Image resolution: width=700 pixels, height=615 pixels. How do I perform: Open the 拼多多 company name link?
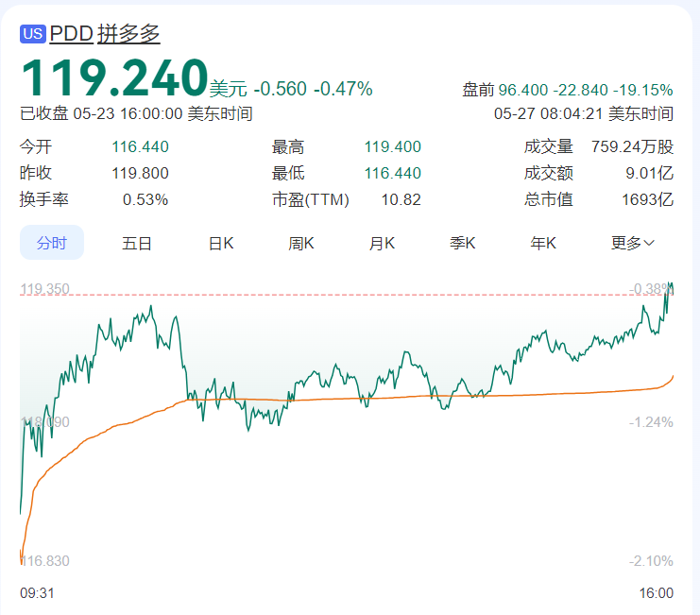(x=128, y=33)
